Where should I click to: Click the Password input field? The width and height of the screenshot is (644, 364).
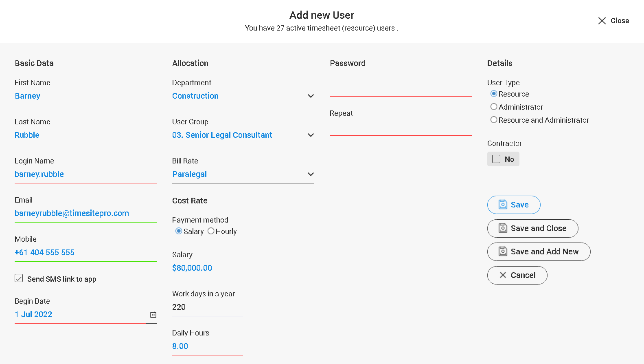(401, 89)
